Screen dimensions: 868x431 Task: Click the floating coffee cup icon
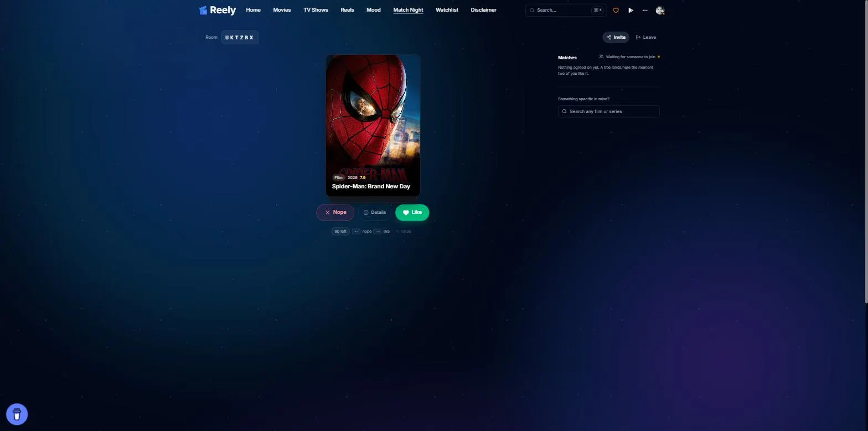click(17, 414)
